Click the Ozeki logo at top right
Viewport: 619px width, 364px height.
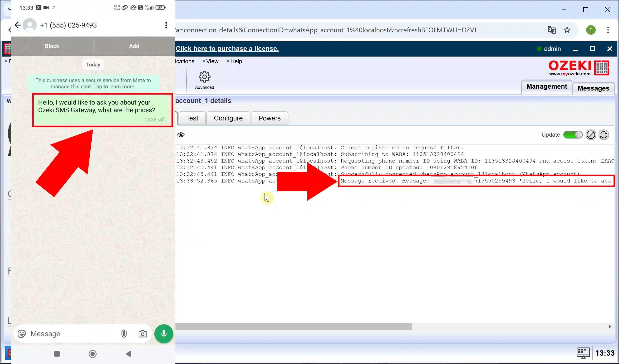point(579,68)
